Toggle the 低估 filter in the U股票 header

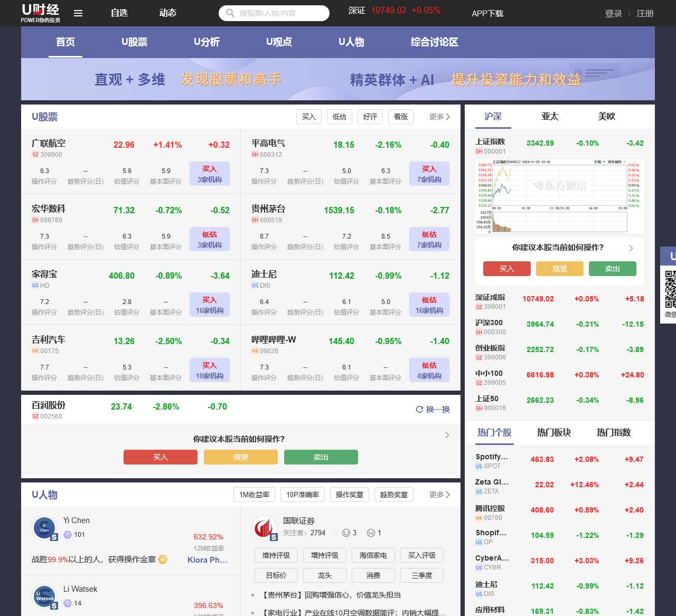pyautogui.click(x=340, y=117)
